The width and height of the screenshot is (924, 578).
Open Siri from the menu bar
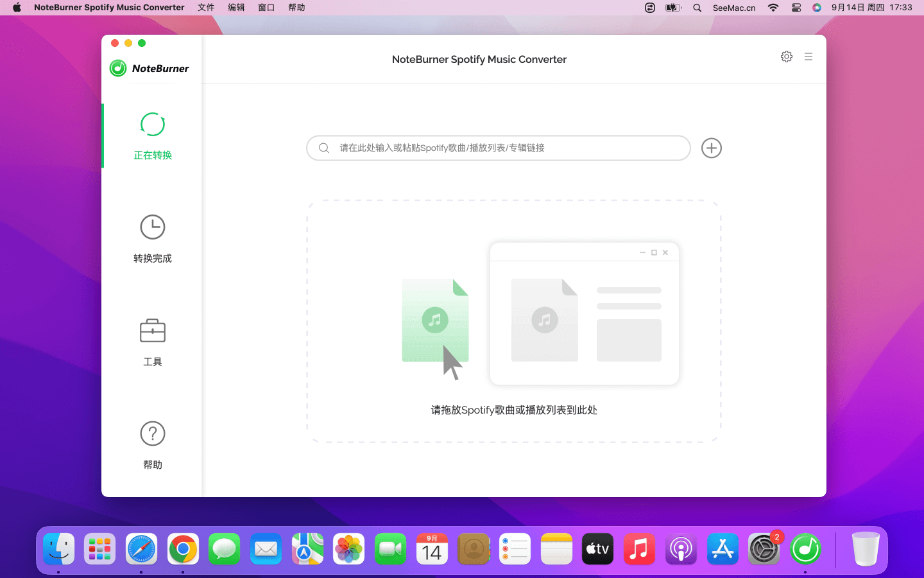(817, 8)
